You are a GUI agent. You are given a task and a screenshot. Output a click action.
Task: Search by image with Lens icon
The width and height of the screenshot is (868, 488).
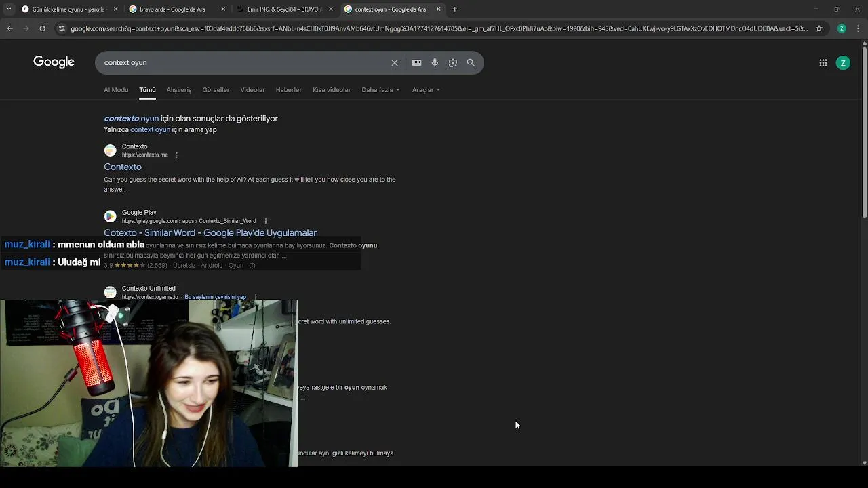tap(453, 63)
